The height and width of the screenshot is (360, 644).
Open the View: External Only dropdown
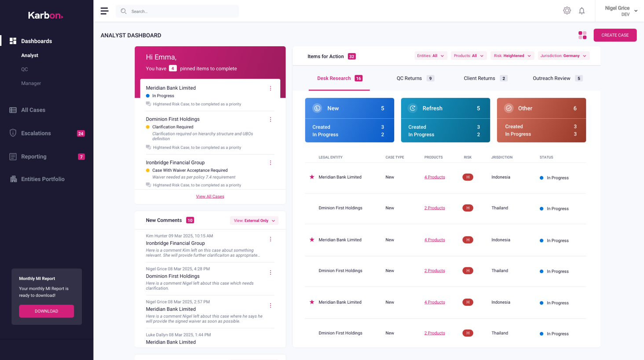tap(254, 221)
